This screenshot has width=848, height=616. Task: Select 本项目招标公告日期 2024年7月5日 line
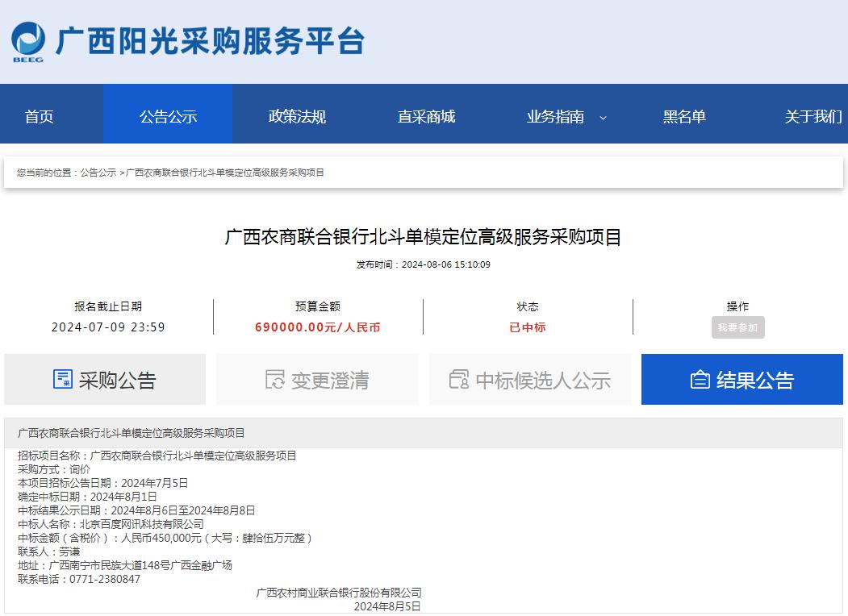pyautogui.click(x=102, y=483)
